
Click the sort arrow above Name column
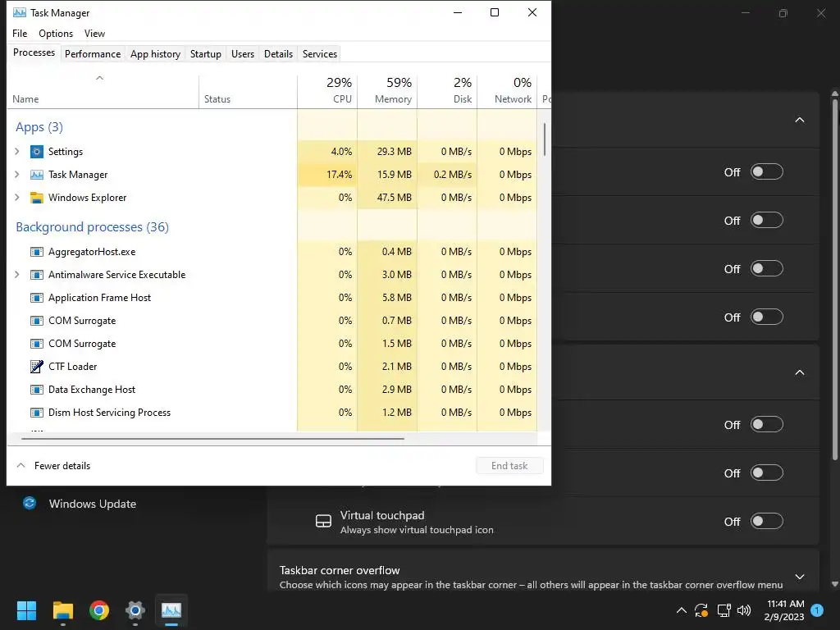pos(99,78)
